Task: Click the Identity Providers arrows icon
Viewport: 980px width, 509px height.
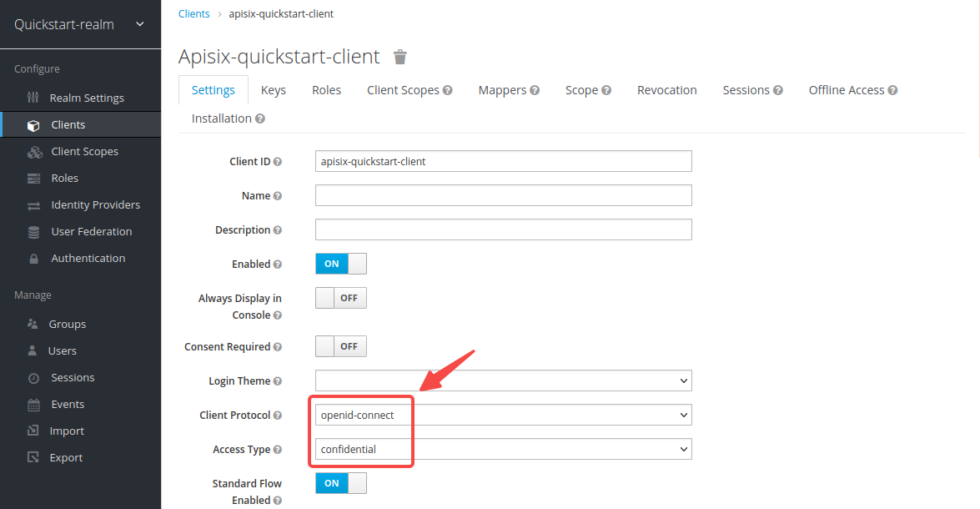Action: (33, 206)
